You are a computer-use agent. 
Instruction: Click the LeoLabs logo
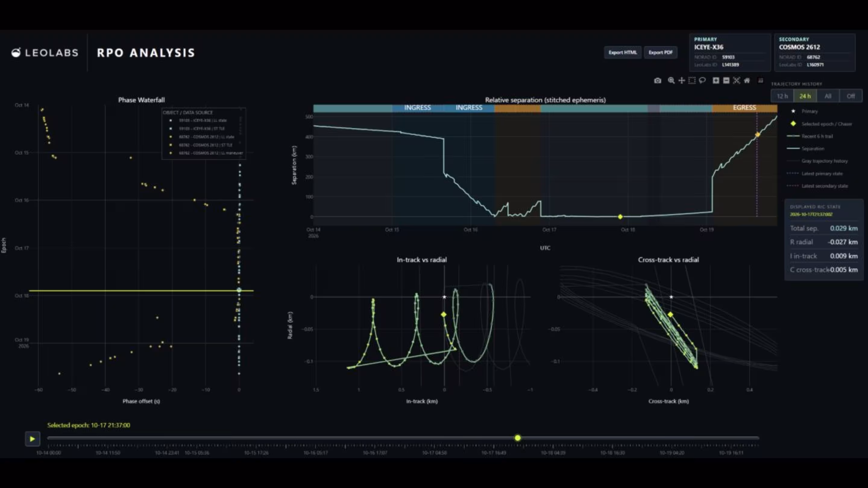[x=45, y=52]
